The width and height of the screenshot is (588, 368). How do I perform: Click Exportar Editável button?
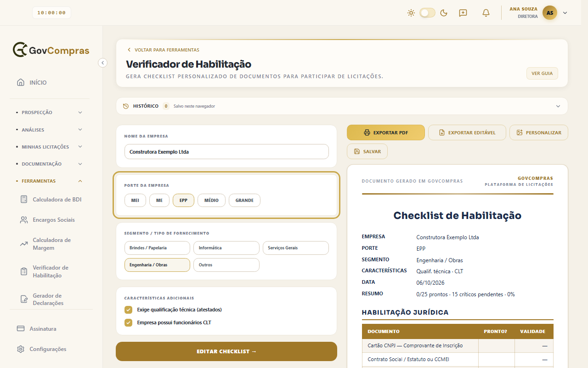click(x=467, y=132)
